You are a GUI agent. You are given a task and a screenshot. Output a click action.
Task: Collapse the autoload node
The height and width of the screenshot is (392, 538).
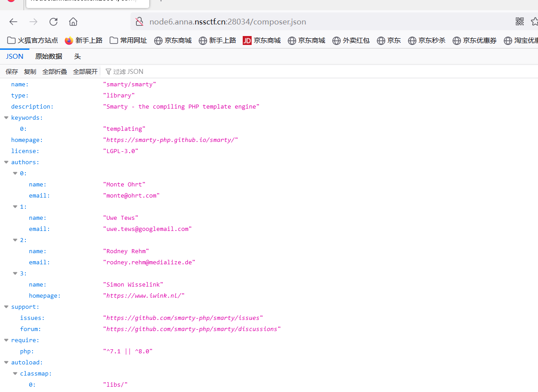point(6,363)
